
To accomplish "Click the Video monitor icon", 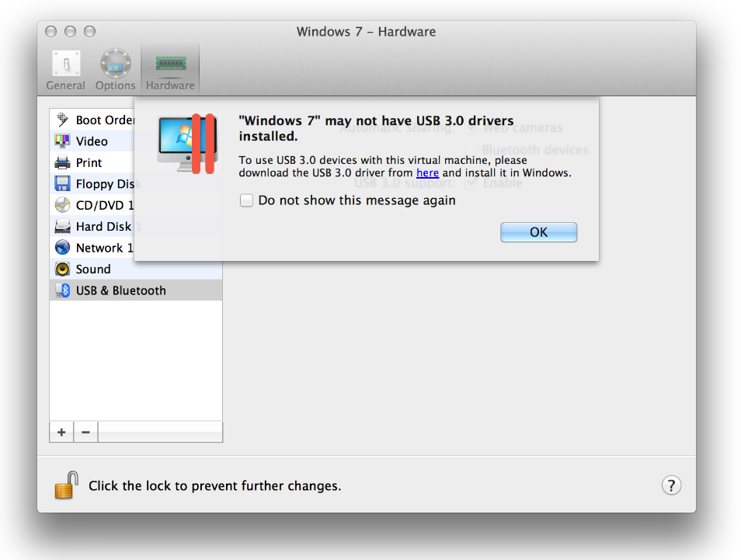I will [x=62, y=141].
